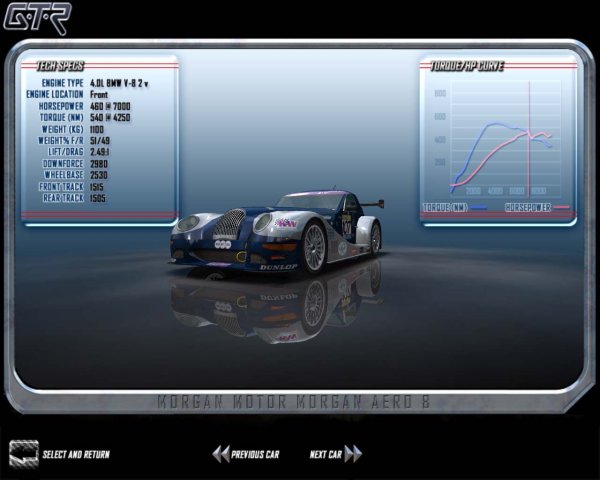Click the blue Torque legend line
Viewport: 600px width, 480px height.
[479, 208]
